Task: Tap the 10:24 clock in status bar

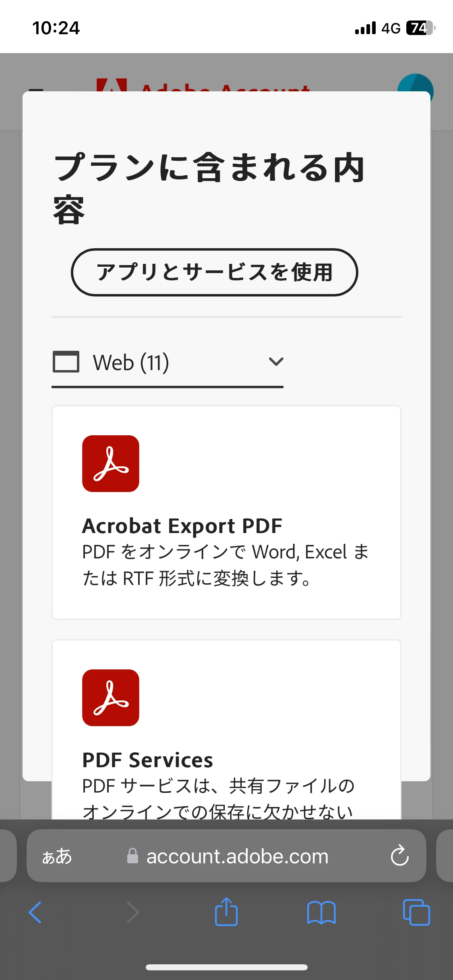Action: tap(56, 28)
